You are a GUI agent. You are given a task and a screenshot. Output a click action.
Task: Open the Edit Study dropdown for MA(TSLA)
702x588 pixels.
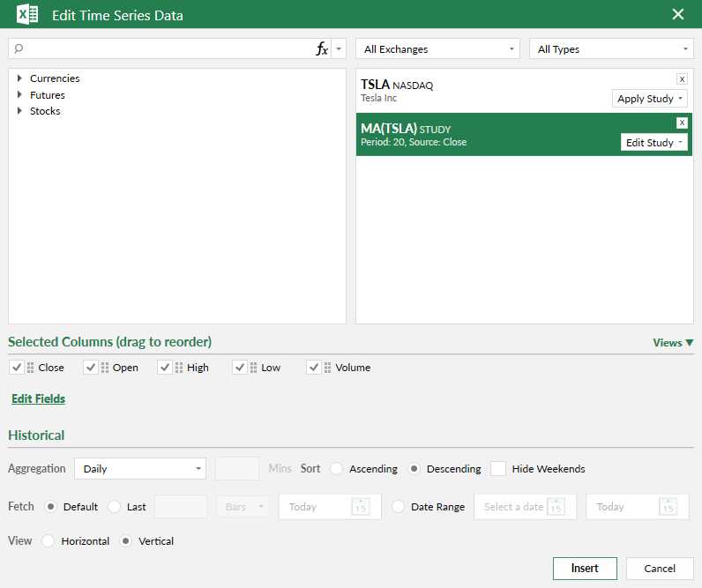pos(653,142)
